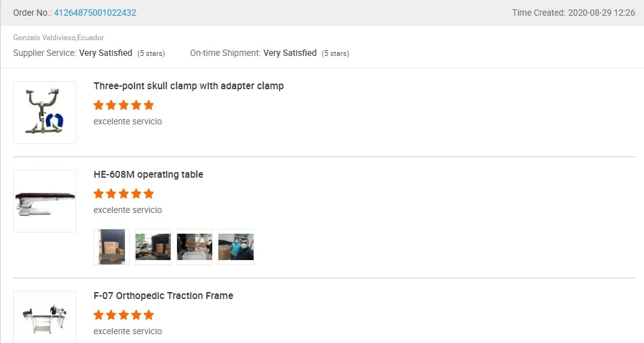Click the HE-608M operating table product image
The width and height of the screenshot is (644, 343).
[45, 201]
